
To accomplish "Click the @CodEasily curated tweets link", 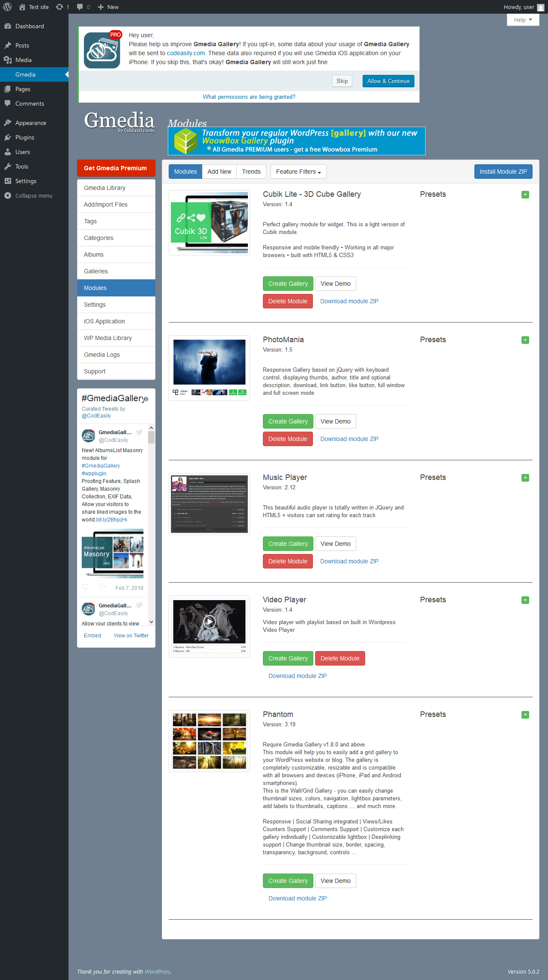I will click(96, 416).
